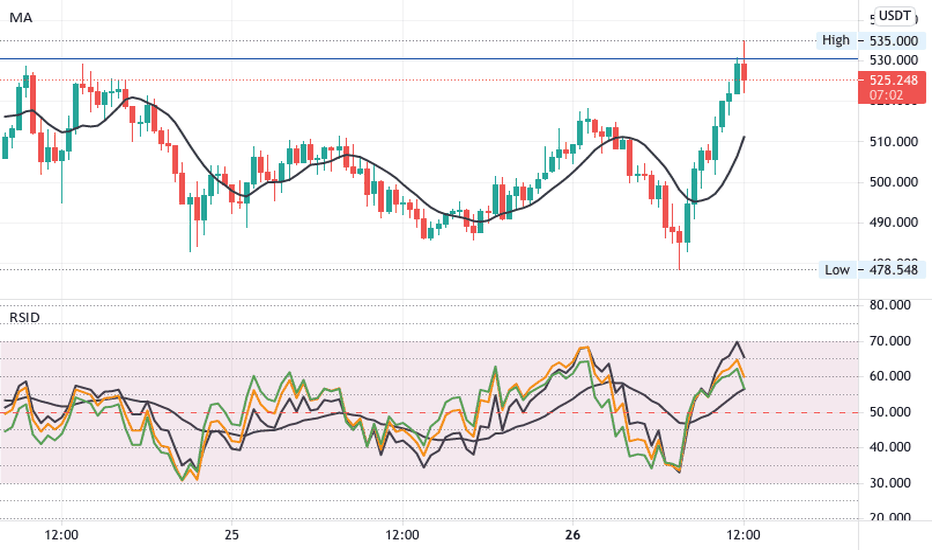Click the blue horizontal line near 530.000
Viewport: 932px width, 550px height.
pyautogui.click(x=428, y=59)
